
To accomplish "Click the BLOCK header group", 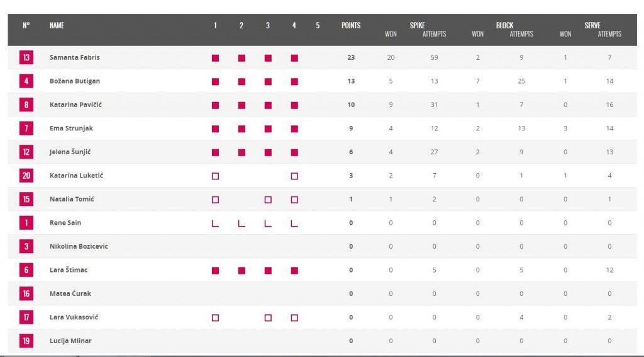I will coord(504,25).
